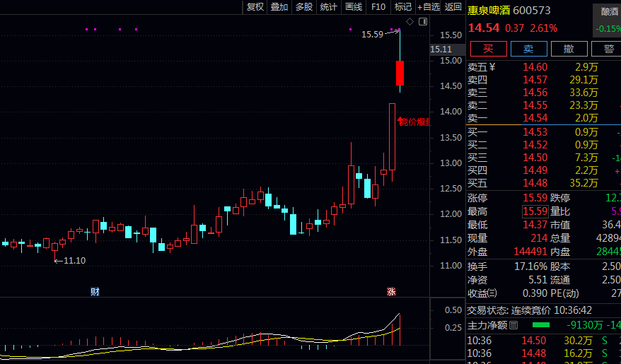Click the 财 financial event marker
The image size is (621, 364).
[x=95, y=292]
